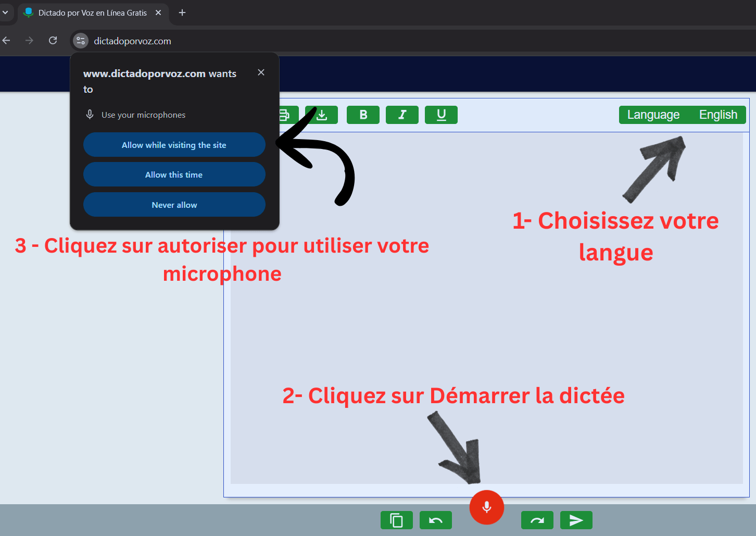
Task: Choose Never allow for microphone access
Action: 174,205
